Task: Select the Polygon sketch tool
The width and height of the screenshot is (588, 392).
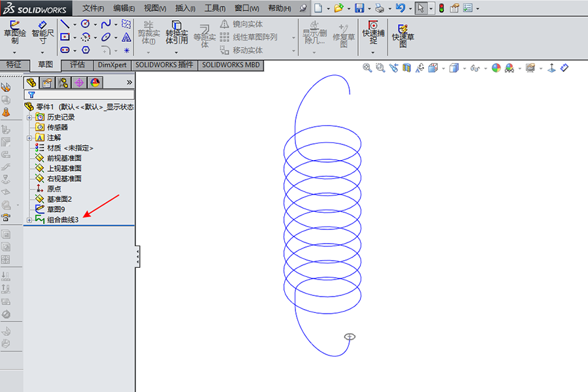Action: (x=86, y=50)
